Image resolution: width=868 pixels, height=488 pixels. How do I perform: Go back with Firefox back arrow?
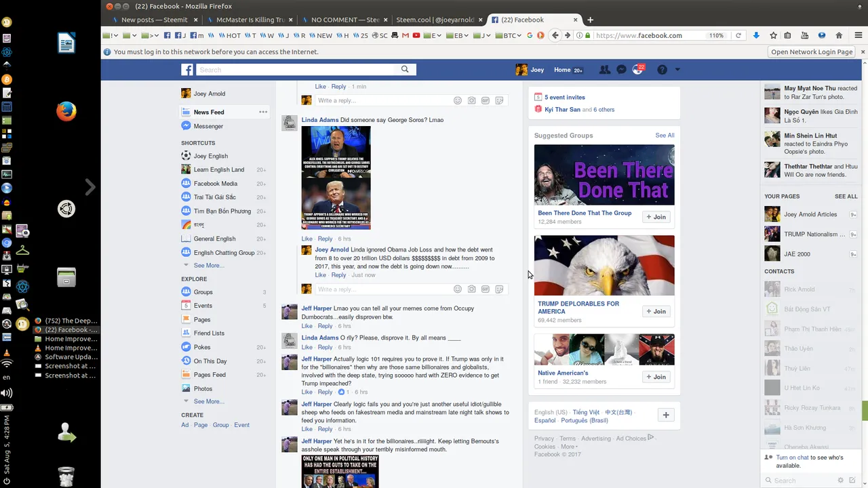pos(555,35)
